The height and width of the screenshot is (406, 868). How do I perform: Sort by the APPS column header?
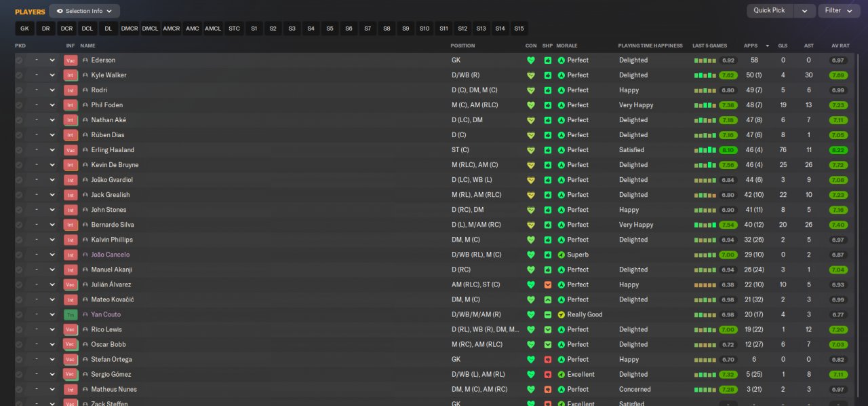click(x=751, y=45)
